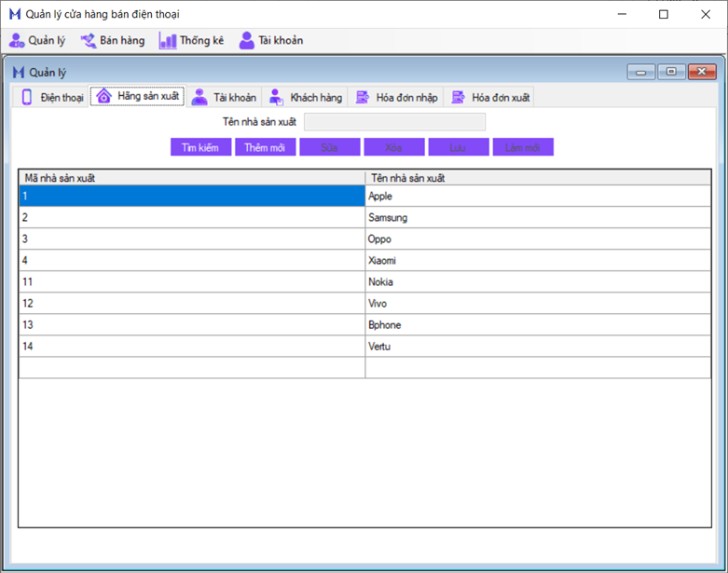Select the cell with ID 13
Viewport: 728px width, 573px height.
point(192,325)
